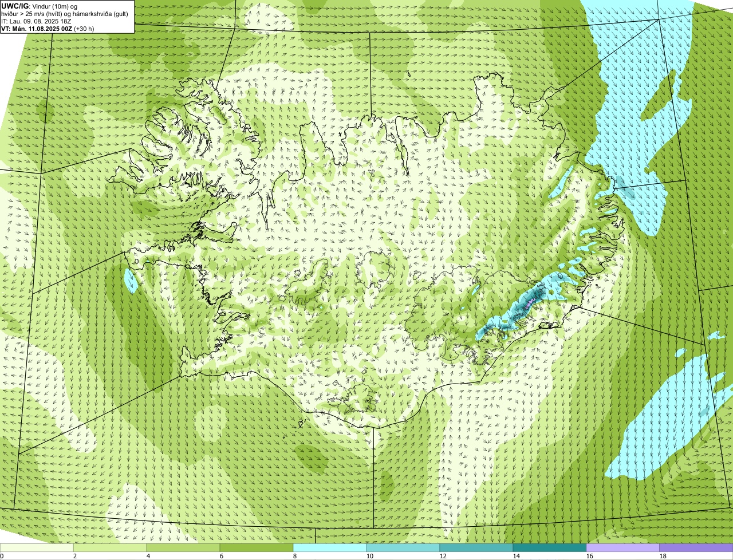Click the 16–18 m/s lavender legend swatch
This screenshot has height=560, width=733.
pos(623,547)
